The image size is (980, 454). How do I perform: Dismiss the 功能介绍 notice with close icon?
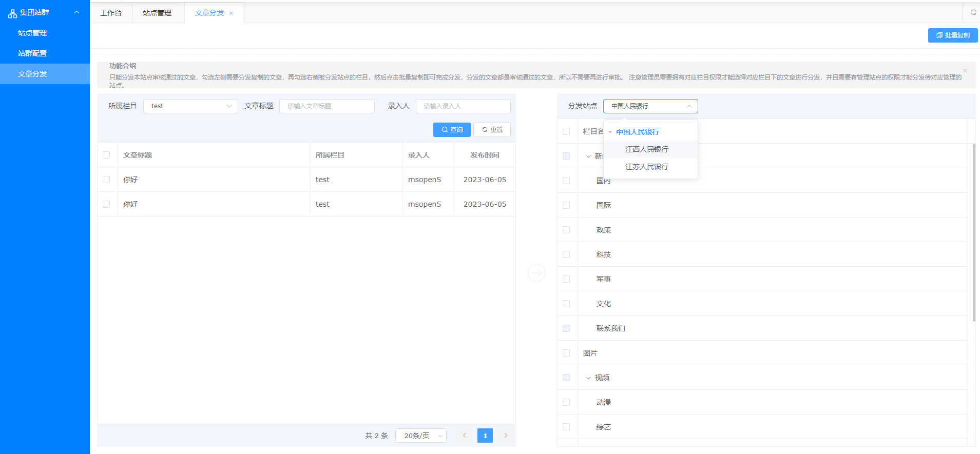[x=965, y=71]
